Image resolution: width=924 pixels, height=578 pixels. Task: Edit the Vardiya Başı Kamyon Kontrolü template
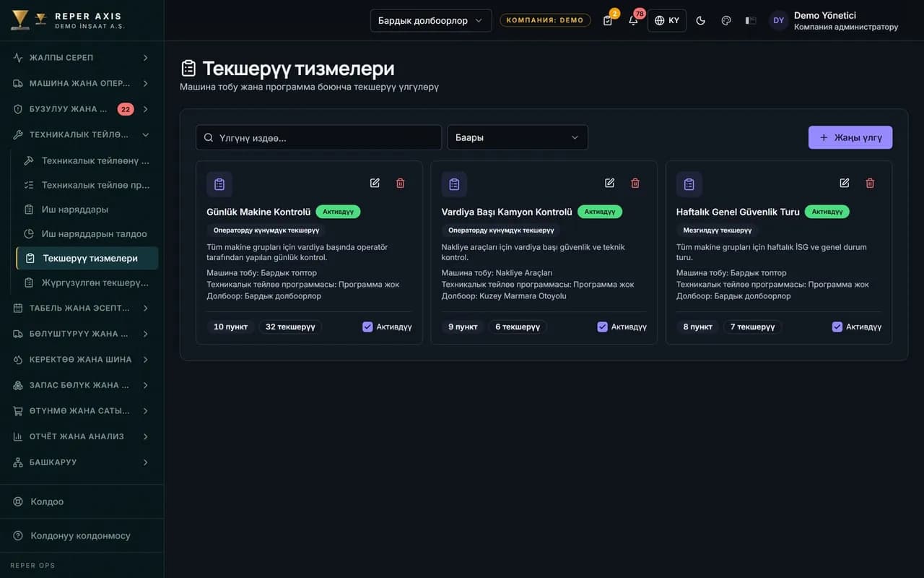[609, 183]
